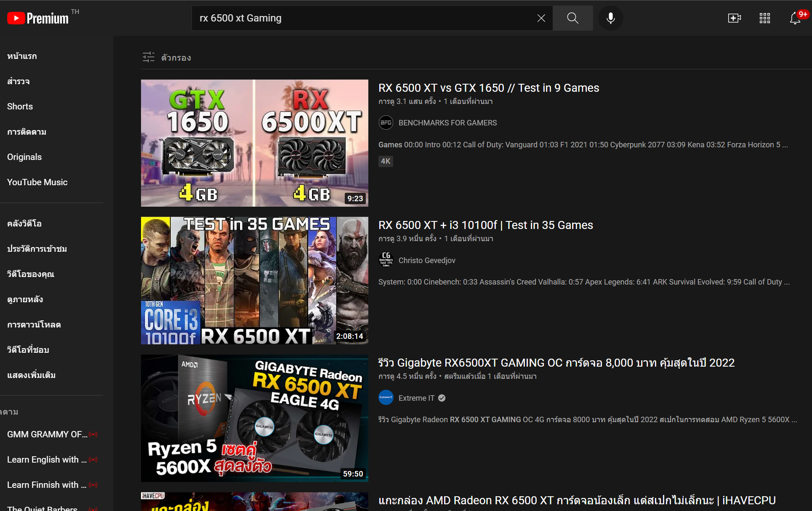Open the YouTube apps grid icon
The height and width of the screenshot is (511, 812).
[x=765, y=18]
